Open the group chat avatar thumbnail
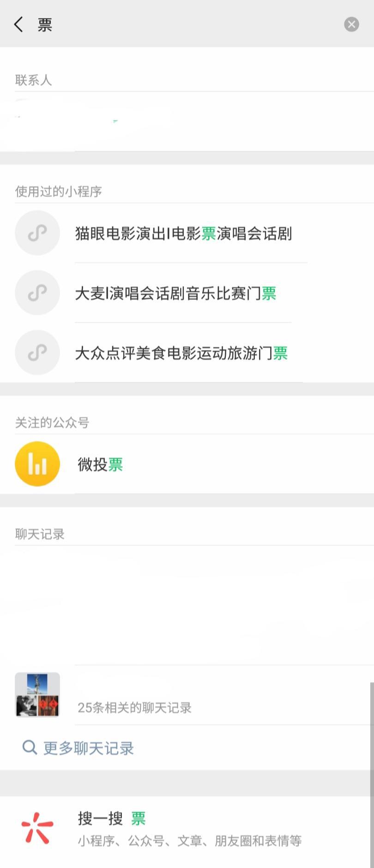The width and height of the screenshot is (374, 868). pyautogui.click(x=37, y=695)
